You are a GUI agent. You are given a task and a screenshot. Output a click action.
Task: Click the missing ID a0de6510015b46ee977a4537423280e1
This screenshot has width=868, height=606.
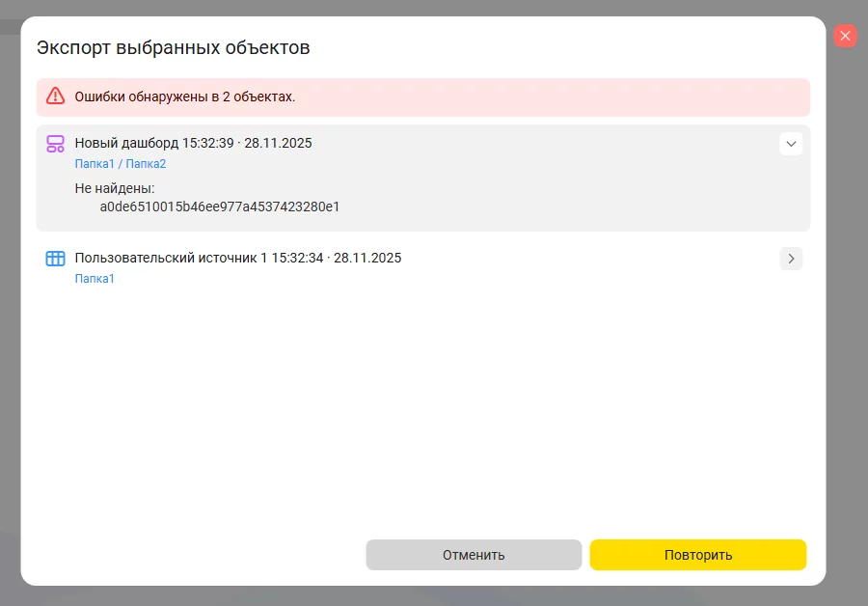[x=220, y=207]
